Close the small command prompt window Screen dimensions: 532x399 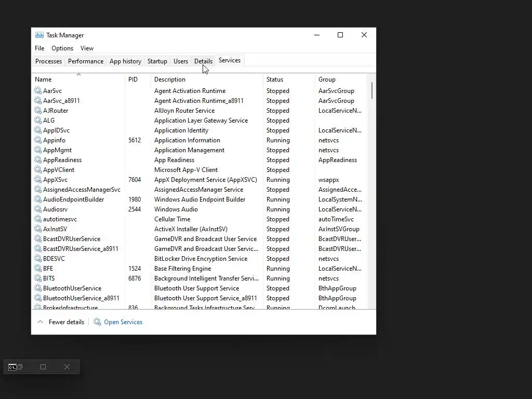pos(67,367)
